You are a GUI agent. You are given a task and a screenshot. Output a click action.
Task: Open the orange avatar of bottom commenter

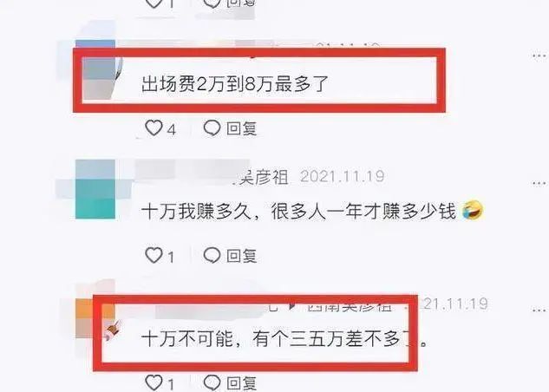coord(95,317)
